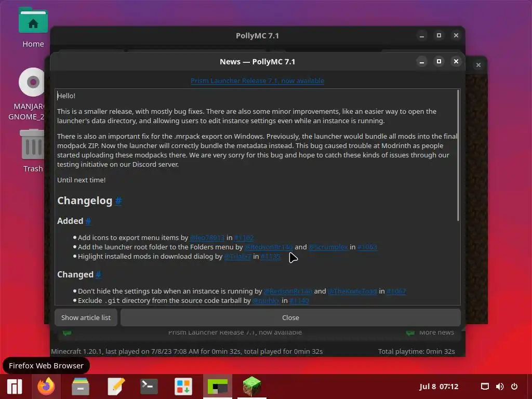
Task: Open the 'Prism Launcher Release 7.1, now available' link
Action: point(258,81)
